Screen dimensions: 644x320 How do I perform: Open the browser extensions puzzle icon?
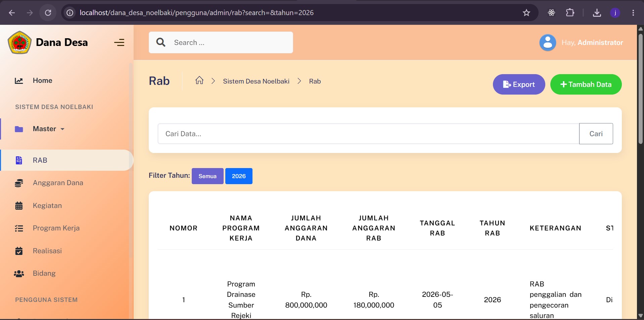click(570, 13)
